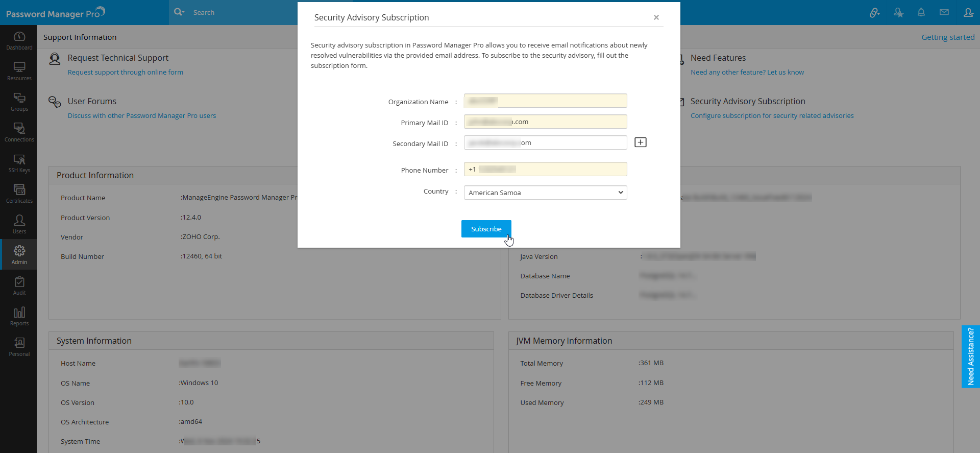Image resolution: width=980 pixels, height=453 pixels.
Task: Open the Dashboard sidebar icon
Action: (19, 40)
